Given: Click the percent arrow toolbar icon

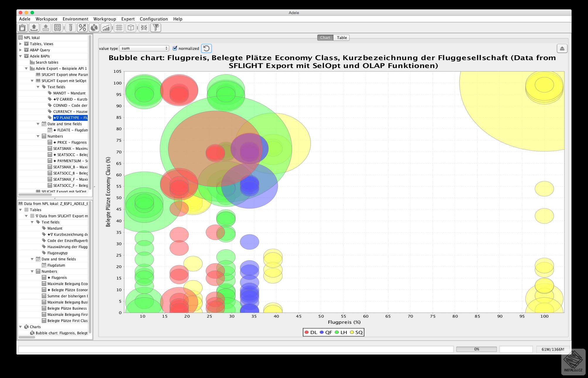Looking at the screenshot, I should [82, 28].
